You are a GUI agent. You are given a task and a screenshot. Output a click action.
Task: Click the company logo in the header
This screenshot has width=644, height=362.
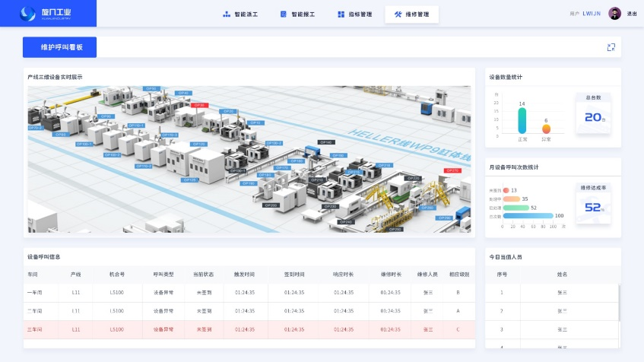tap(48, 13)
